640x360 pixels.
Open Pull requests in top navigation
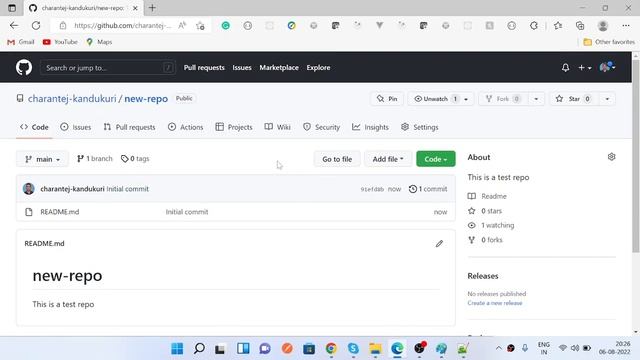tap(204, 68)
